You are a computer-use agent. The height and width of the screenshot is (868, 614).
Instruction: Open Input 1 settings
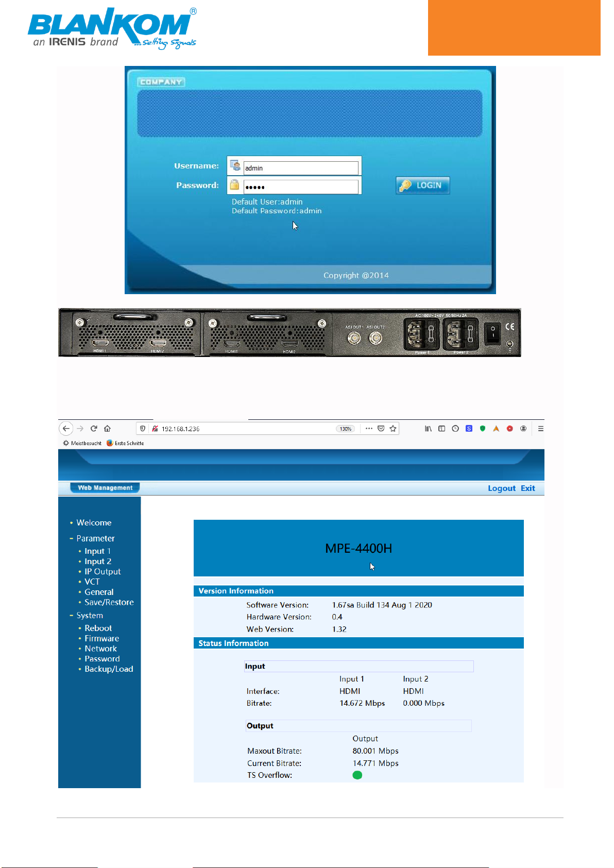[97, 551]
